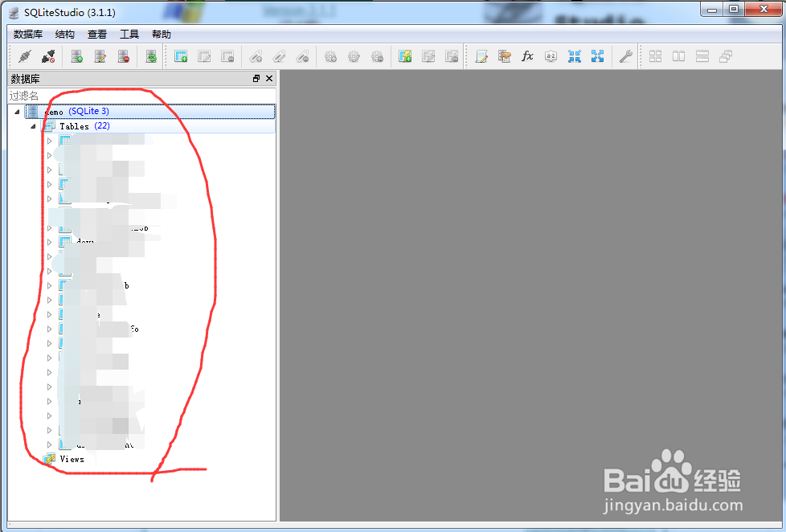Click the grayed Edit view icon

point(428,56)
